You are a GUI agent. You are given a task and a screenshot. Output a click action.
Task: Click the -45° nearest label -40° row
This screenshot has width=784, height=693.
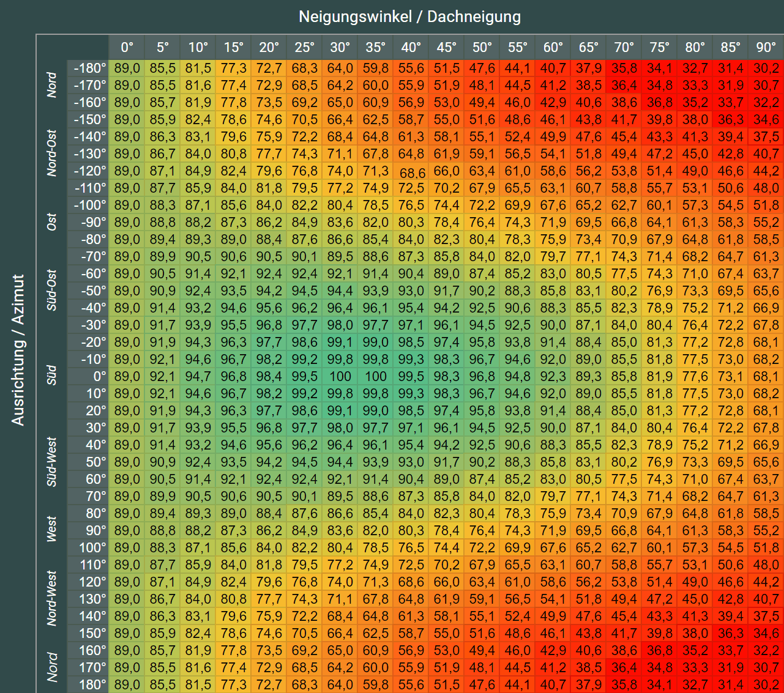88,308
